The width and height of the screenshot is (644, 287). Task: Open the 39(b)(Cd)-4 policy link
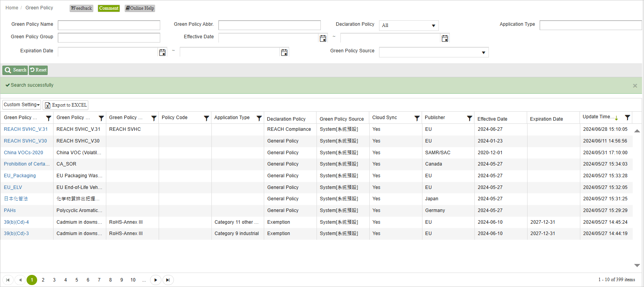(16, 222)
